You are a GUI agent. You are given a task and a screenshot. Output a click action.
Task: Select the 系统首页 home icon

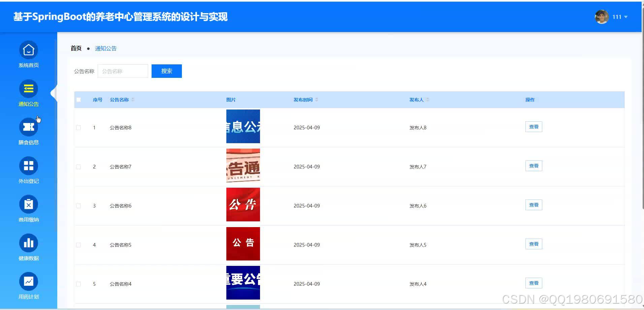(x=29, y=50)
